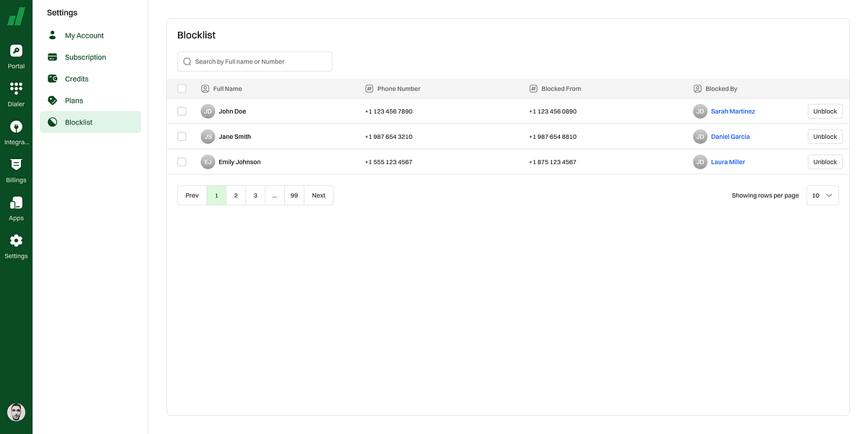Click the green app logo icon
Image resolution: width=868 pixels, height=434 pixels.
16,17
